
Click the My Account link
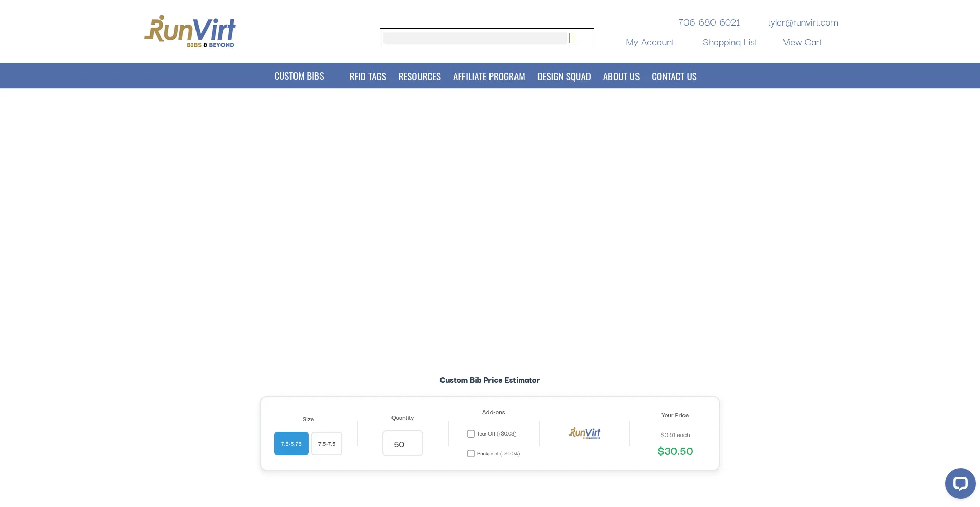(650, 43)
